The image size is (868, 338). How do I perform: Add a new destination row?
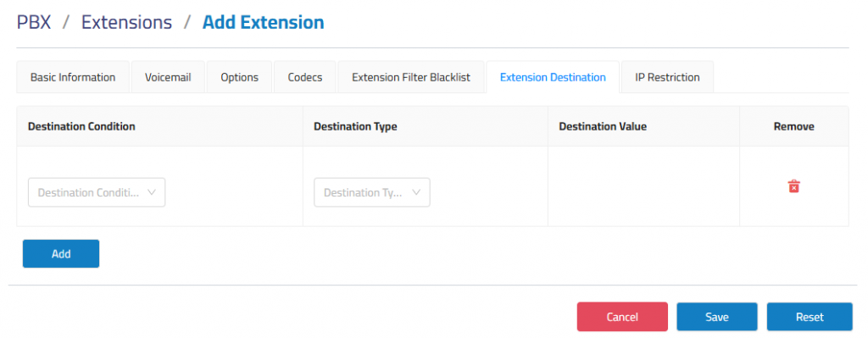(x=61, y=254)
